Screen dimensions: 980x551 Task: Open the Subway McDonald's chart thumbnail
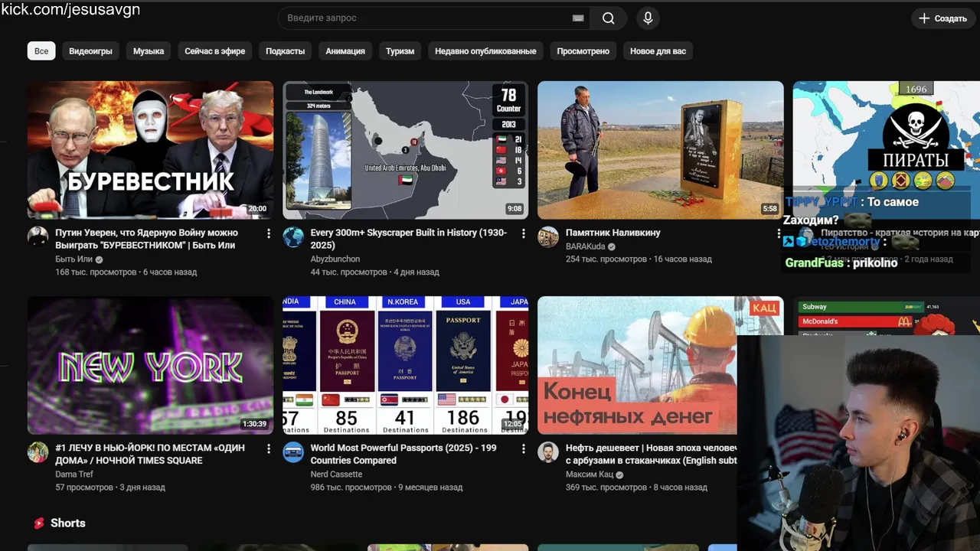coord(886,315)
